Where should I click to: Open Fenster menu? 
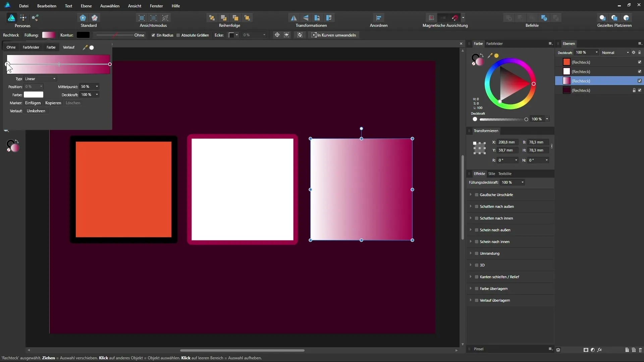pyautogui.click(x=156, y=6)
